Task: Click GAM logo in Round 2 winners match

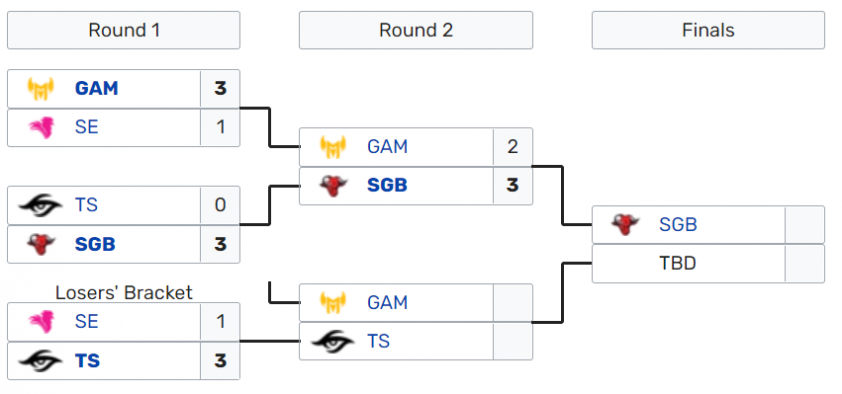Action: coord(333,147)
